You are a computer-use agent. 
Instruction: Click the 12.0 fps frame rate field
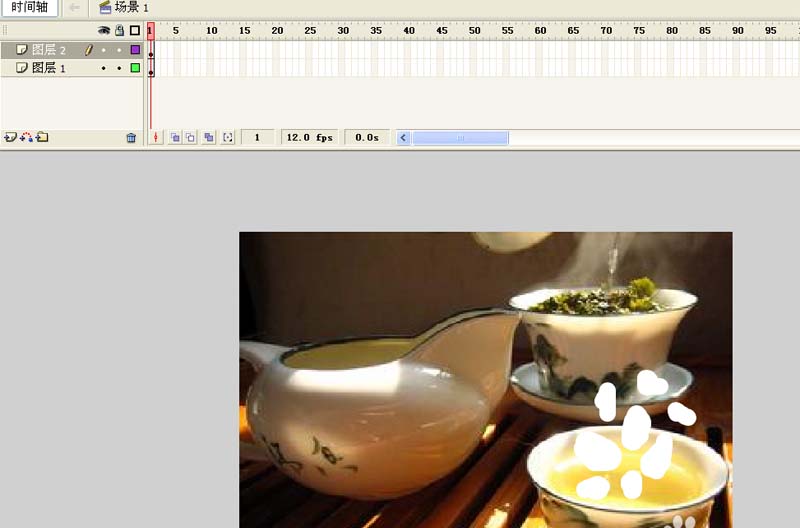coord(310,138)
